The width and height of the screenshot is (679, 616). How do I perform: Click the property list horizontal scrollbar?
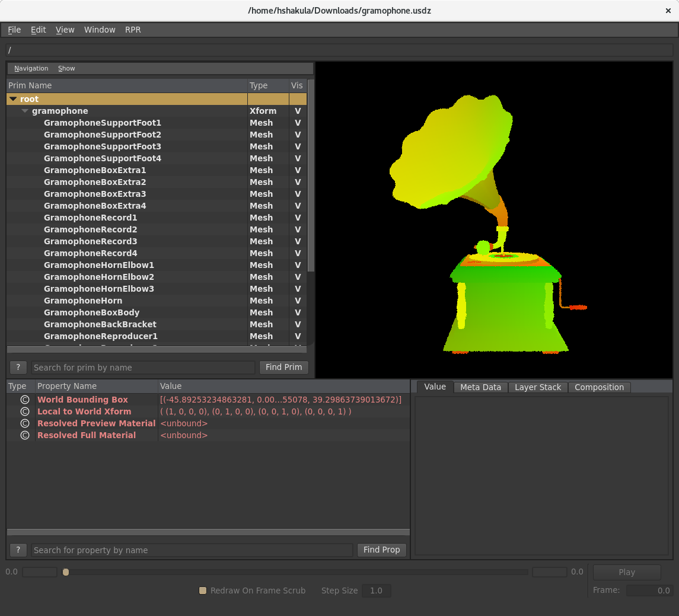click(208, 532)
